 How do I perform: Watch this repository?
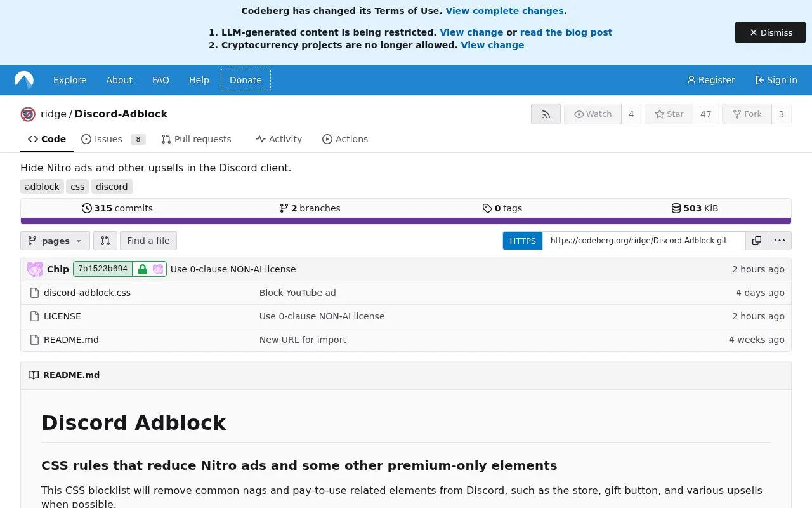[x=593, y=114]
